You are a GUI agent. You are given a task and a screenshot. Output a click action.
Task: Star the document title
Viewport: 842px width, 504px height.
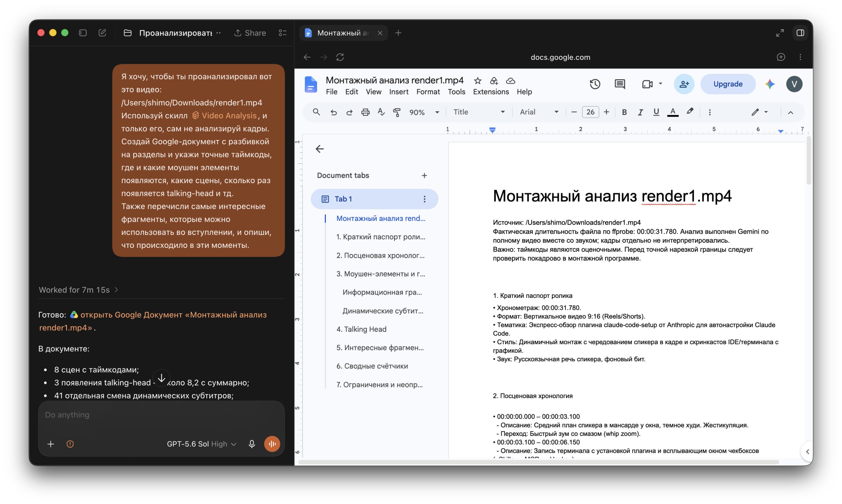478,81
